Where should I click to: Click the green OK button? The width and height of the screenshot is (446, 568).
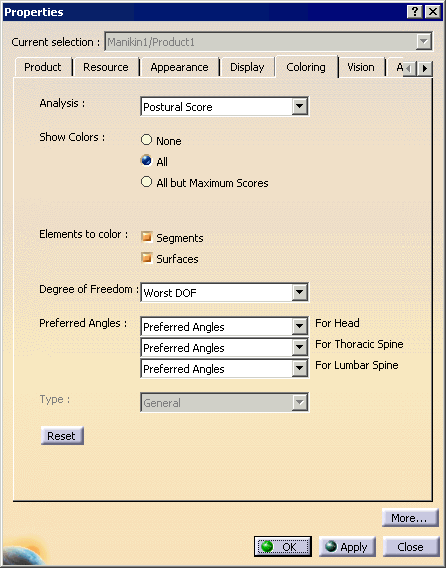[x=283, y=546]
